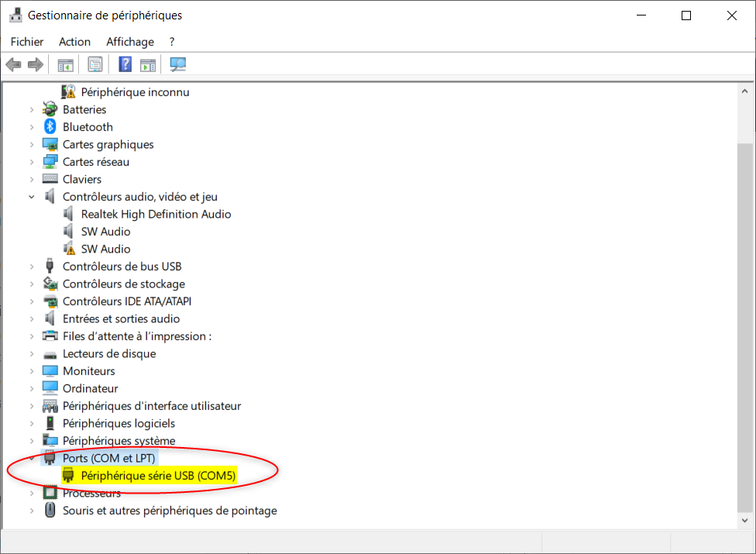Select Périphérique série USB (COM5)

click(x=158, y=476)
